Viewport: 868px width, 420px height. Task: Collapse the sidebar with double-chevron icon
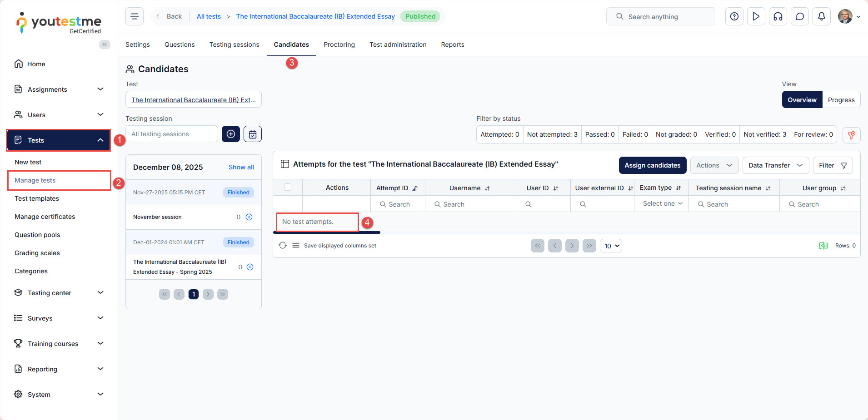tap(105, 44)
